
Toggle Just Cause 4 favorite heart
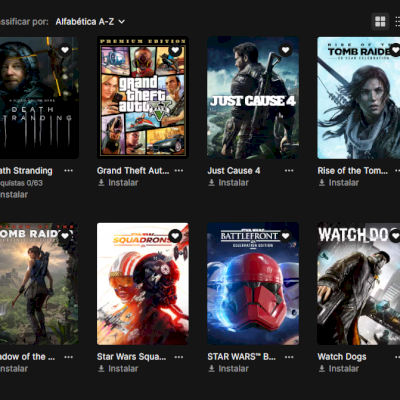coord(285,50)
